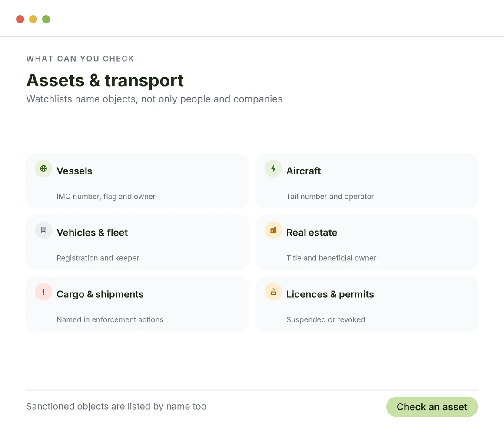Click the 'Assets & transport' heading
This screenshot has width=504, height=434.
pyautogui.click(x=105, y=80)
